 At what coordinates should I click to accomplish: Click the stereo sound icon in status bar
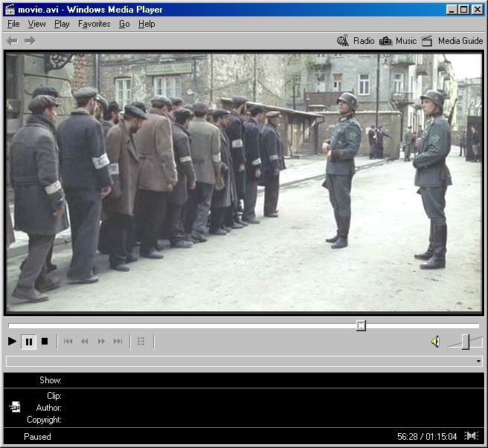tap(471, 436)
